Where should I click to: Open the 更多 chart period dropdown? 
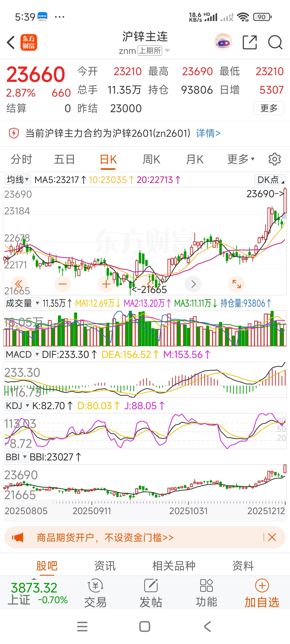point(241,159)
